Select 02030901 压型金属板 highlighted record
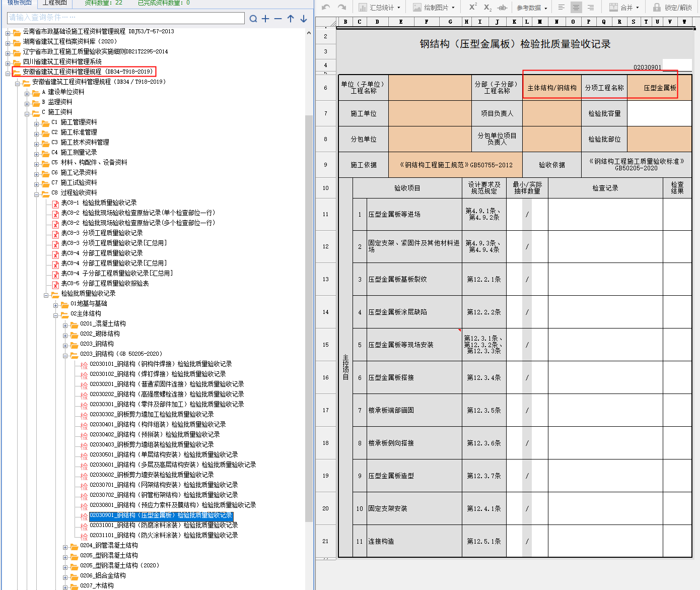This screenshot has width=700, height=590. 161,515
